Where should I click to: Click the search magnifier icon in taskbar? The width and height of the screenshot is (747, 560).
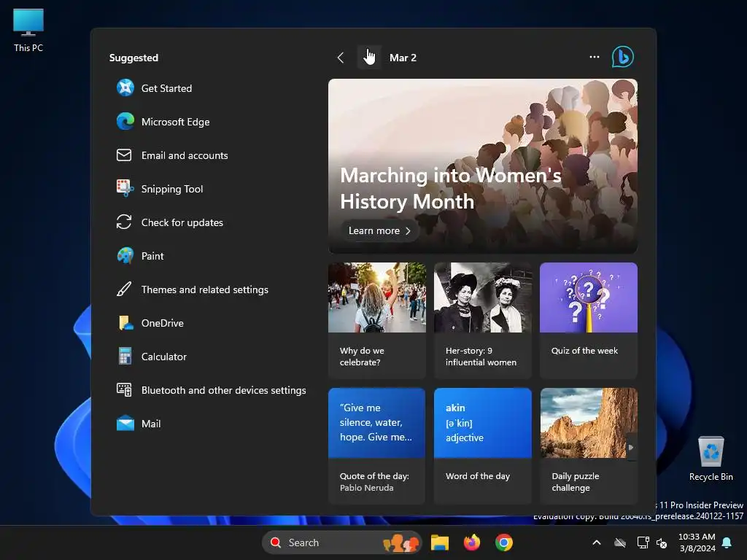click(275, 542)
